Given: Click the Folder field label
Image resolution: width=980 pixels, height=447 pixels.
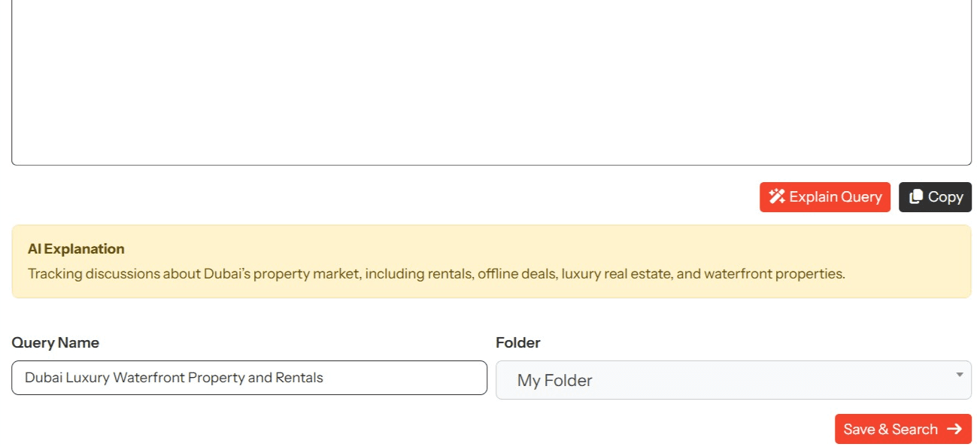Looking at the screenshot, I should point(517,342).
